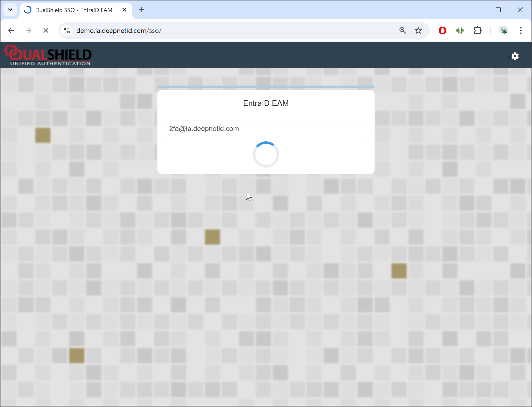
Task: Select the DualShield SSO - EntraID EAM tab
Action: tap(74, 10)
